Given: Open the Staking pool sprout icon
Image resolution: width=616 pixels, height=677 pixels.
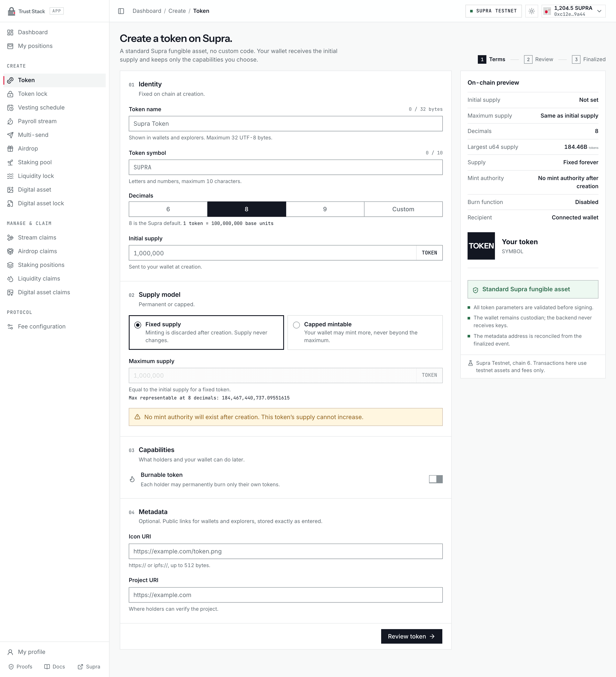Looking at the screenshot, I should click(x=10, y=163).
